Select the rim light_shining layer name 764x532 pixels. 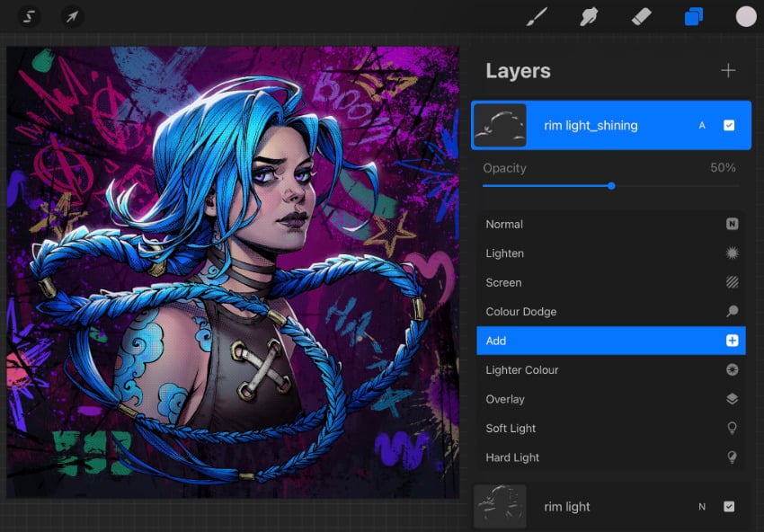pyautogui.click(x=591, y=126)
